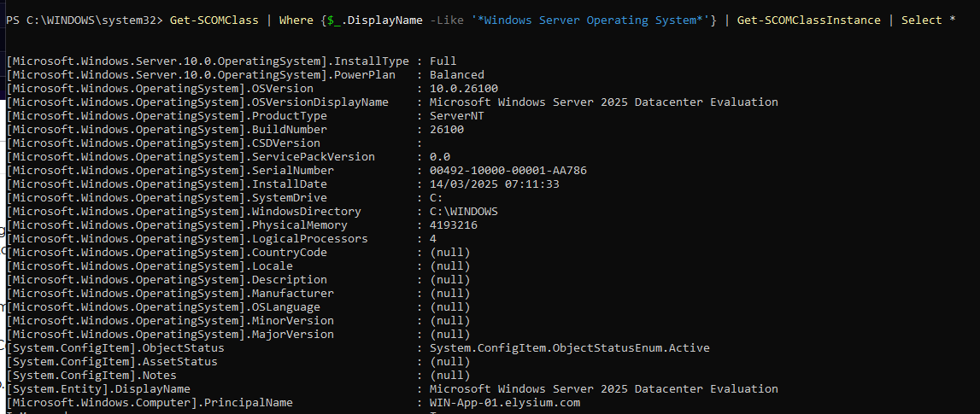980x414 pixels.
Task: Click the Get-SCOMClass command text
Action: 217,20
